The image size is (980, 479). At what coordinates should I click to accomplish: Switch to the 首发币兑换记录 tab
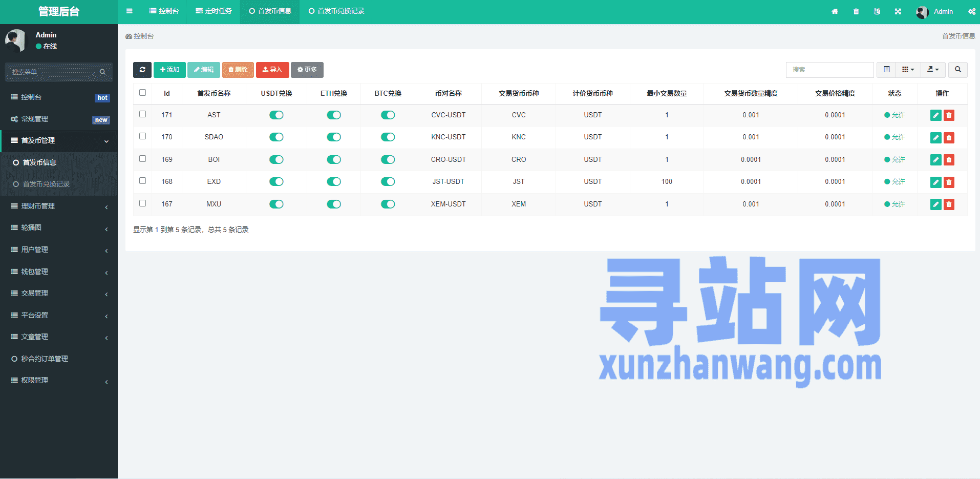[x=336, y=11]
